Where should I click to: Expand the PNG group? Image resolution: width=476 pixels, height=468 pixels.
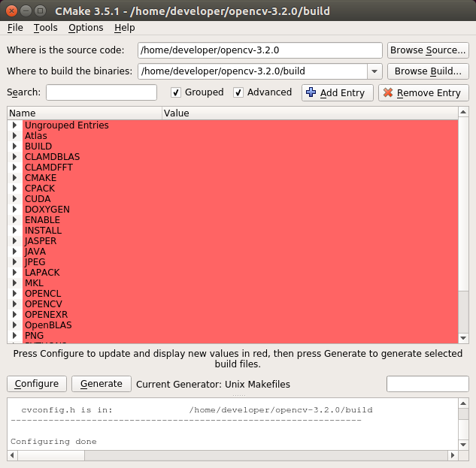tap(14, 336)
